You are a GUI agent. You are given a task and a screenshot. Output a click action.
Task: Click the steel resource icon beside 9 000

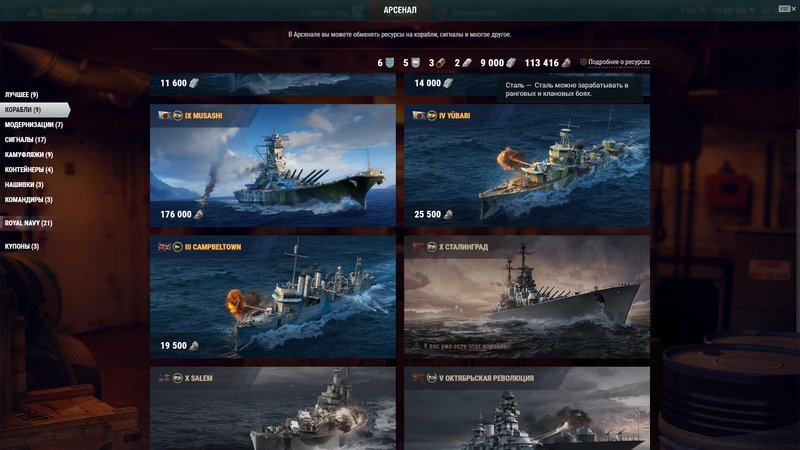click(511, 63)
